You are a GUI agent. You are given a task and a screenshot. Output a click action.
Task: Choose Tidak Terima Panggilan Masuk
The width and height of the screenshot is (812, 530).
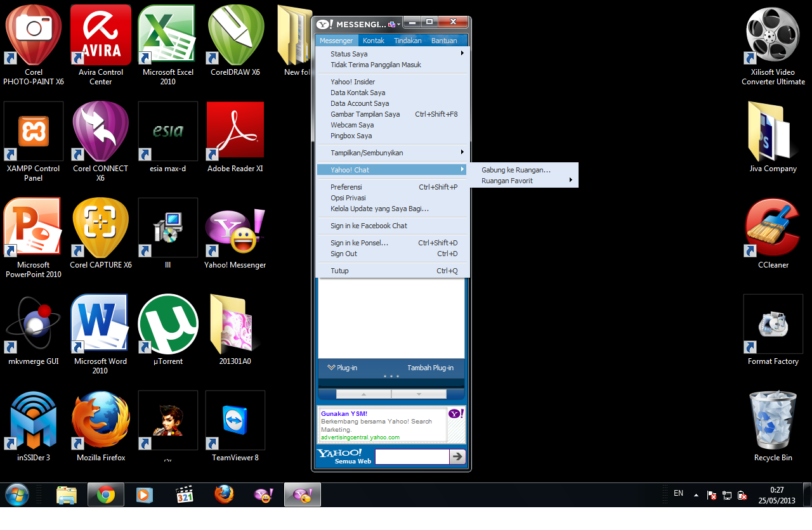pyautogui.click(x=392, y=65)
